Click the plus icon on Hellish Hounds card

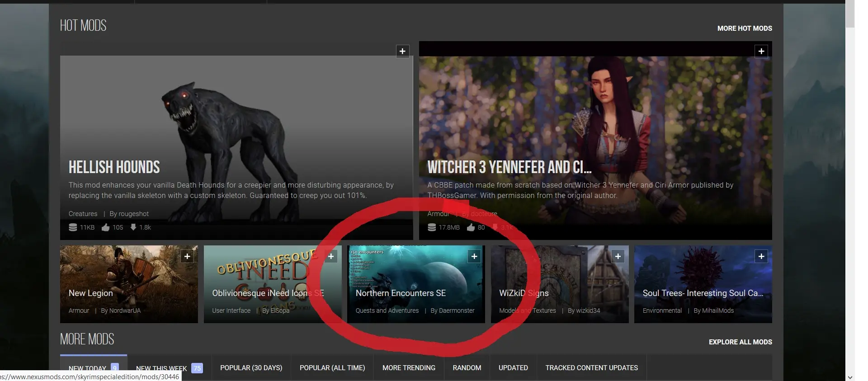tap(402, 51)
